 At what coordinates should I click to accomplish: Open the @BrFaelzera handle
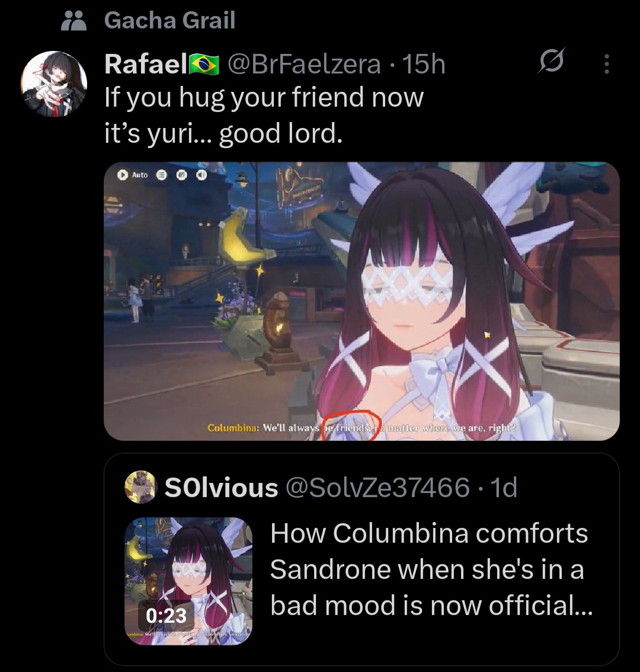click(304, 64)
